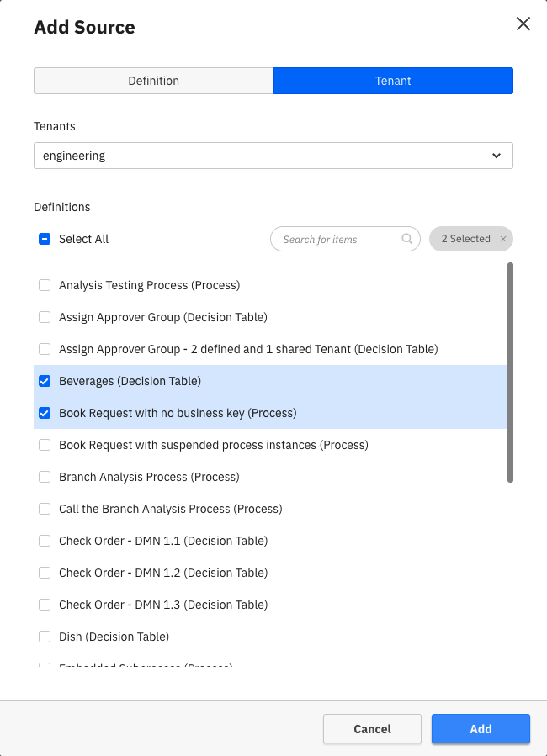Viewport: 547px width, 756px height.
Task: Check the Analysis Testing Process checkbox
Action: pos(44,285)
